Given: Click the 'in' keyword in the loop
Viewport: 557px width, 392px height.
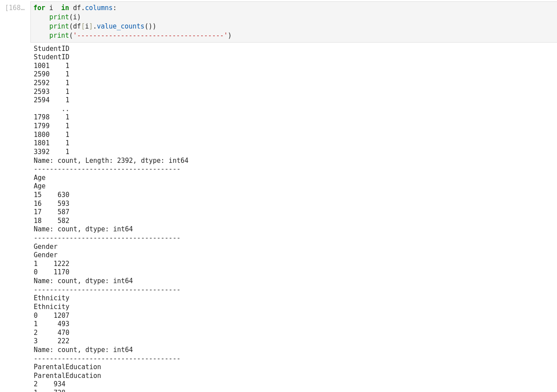Looking at the screenshot, I should pos(65,8).
